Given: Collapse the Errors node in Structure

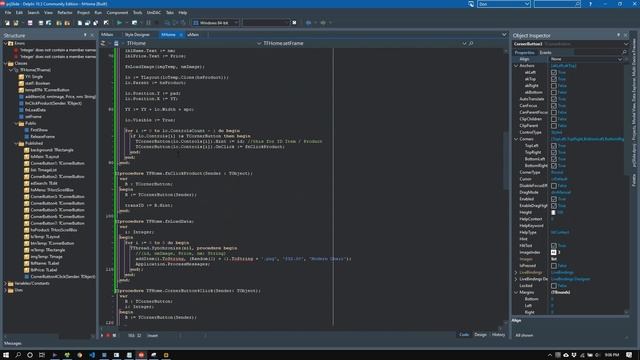Looking at the screenshot, I should pos(5,43).
